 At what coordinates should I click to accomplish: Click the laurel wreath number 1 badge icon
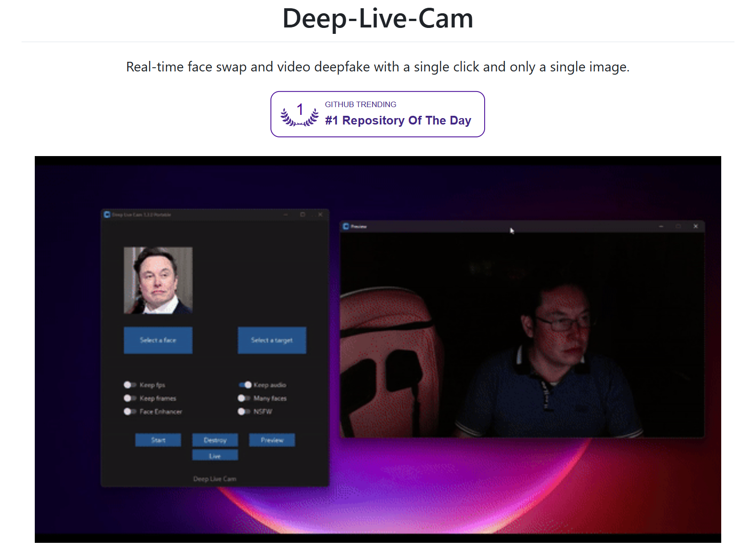coord(298,114)
